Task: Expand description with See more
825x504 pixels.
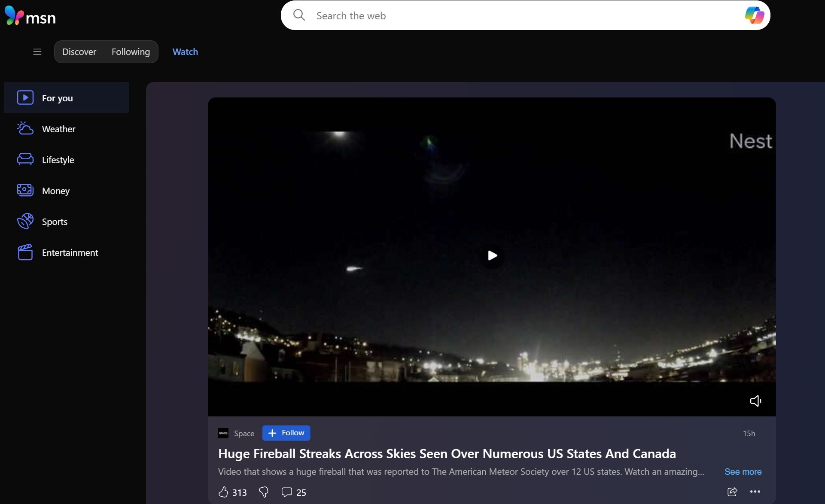Action: tap(743, 472)
